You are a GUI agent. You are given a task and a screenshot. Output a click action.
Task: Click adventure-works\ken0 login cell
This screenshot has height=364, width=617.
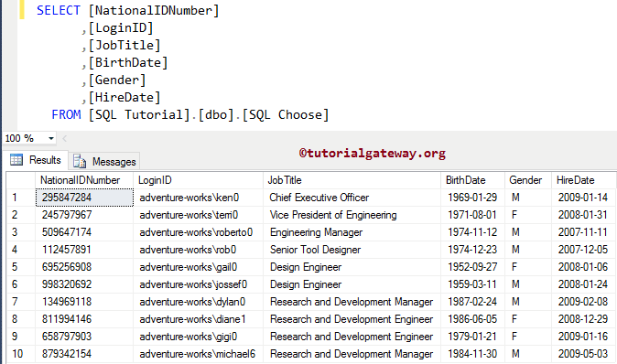[x=198, y=198]
